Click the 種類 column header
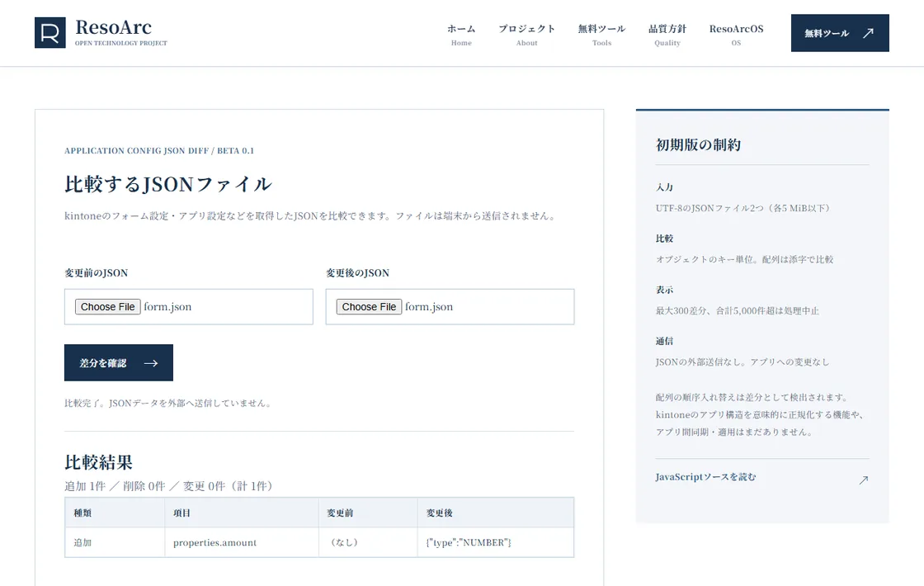924x586 pixels. coord(115,513)
